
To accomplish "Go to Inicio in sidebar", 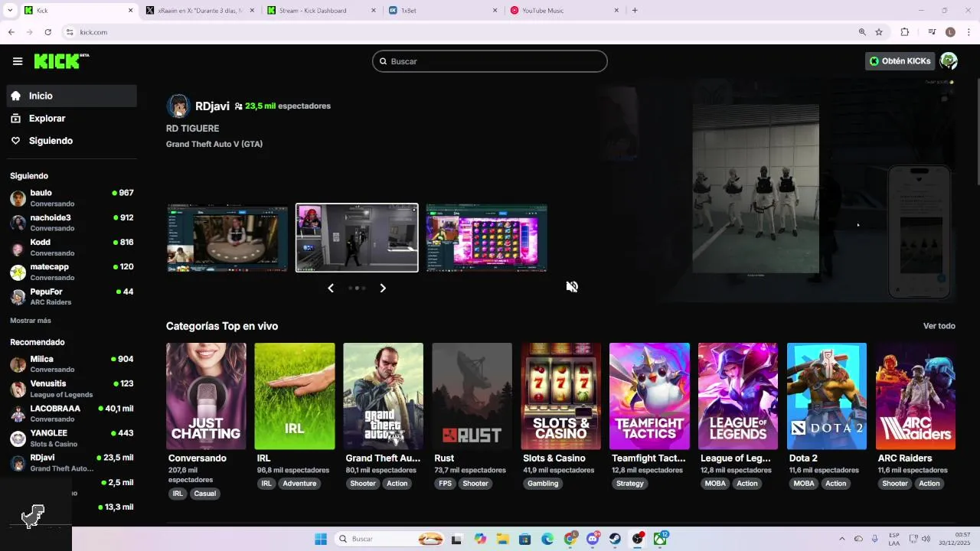I will click(72, 96).
